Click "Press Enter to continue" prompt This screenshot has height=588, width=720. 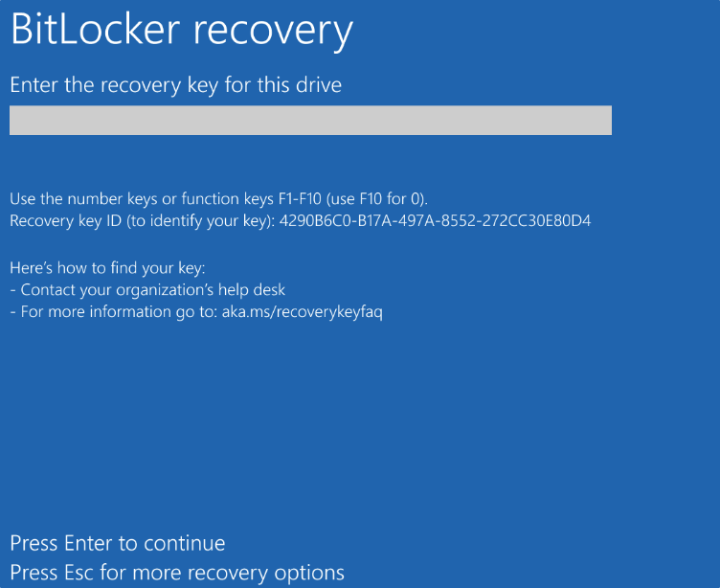click(x=118, y=544)
